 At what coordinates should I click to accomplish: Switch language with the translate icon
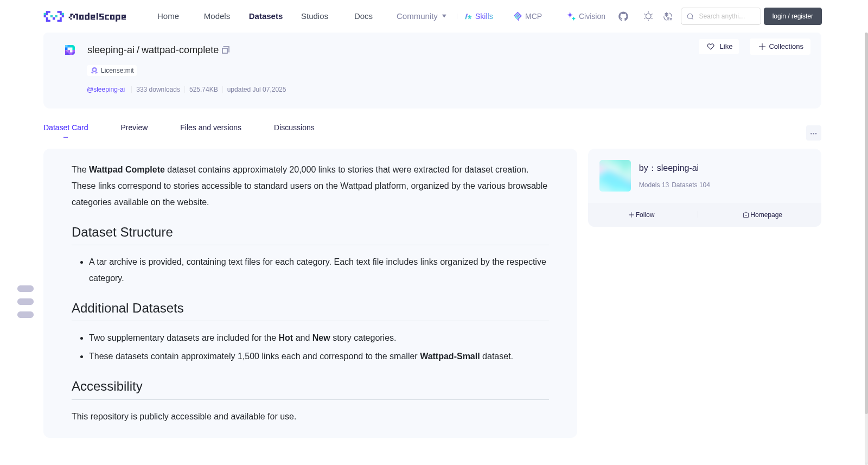668,16
